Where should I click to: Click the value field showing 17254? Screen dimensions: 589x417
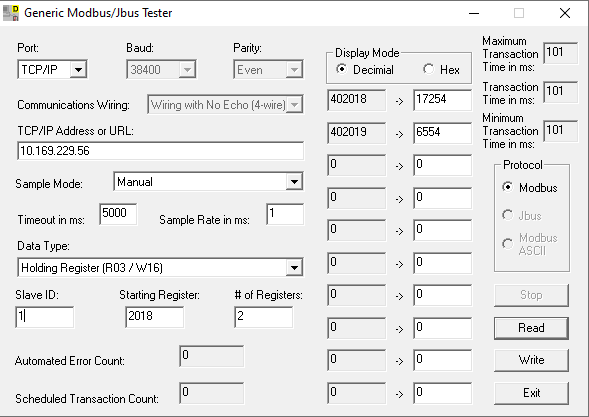pos(443,100)
